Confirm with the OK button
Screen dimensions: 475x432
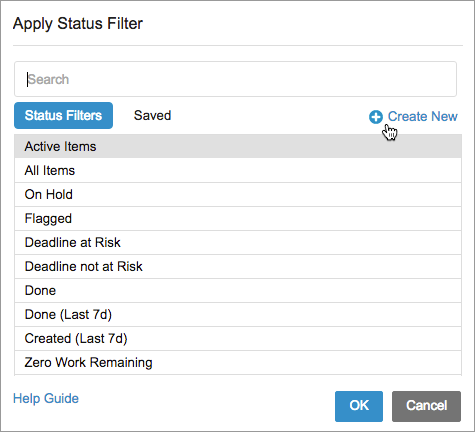[x=359, y=406]
